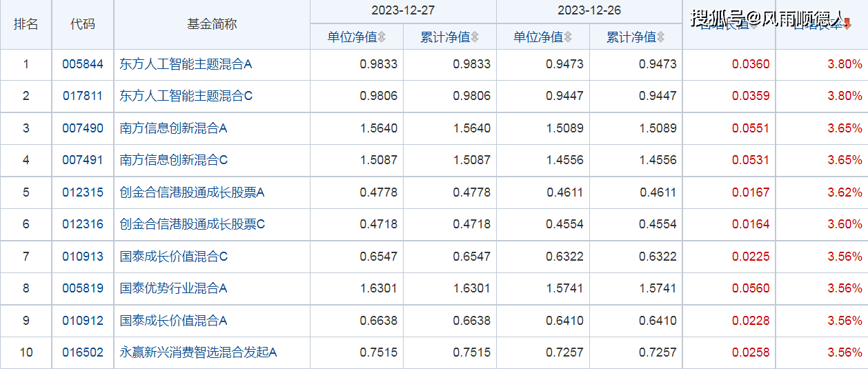
Task: Select rank number 1 cell
Action: (x=26, y=64)
